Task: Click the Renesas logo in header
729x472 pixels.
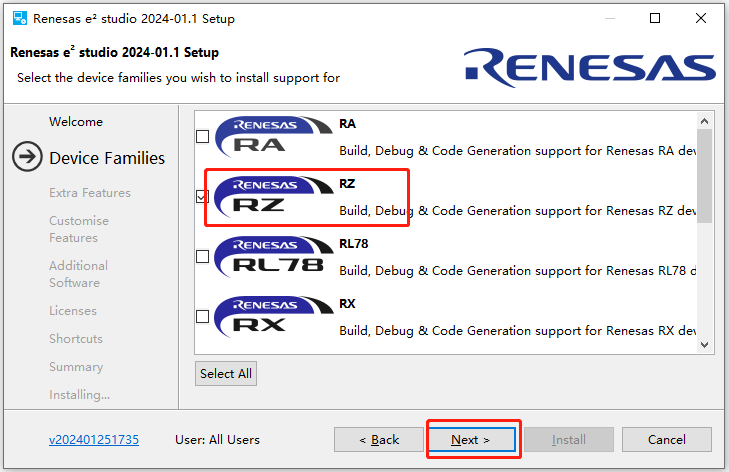Action: pos(590,65)
